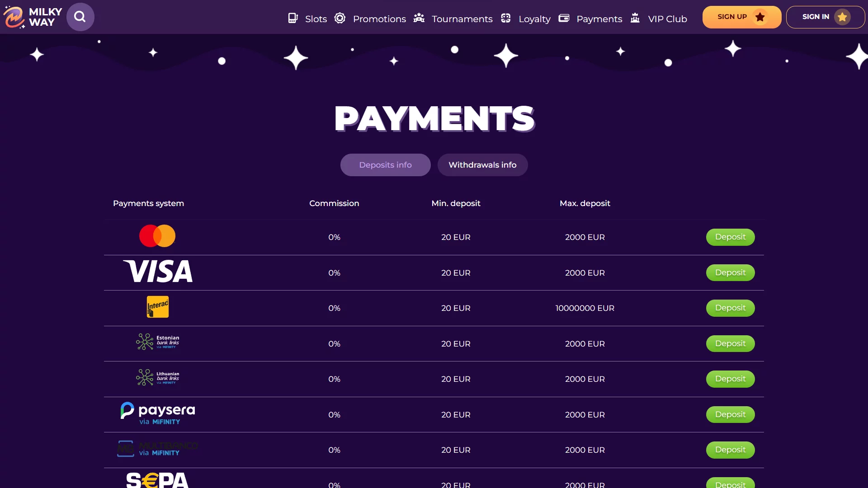Click the star icon in Sign Up
Image resolution: width=868 pixels, height=488 pixels.
[760, 17]
